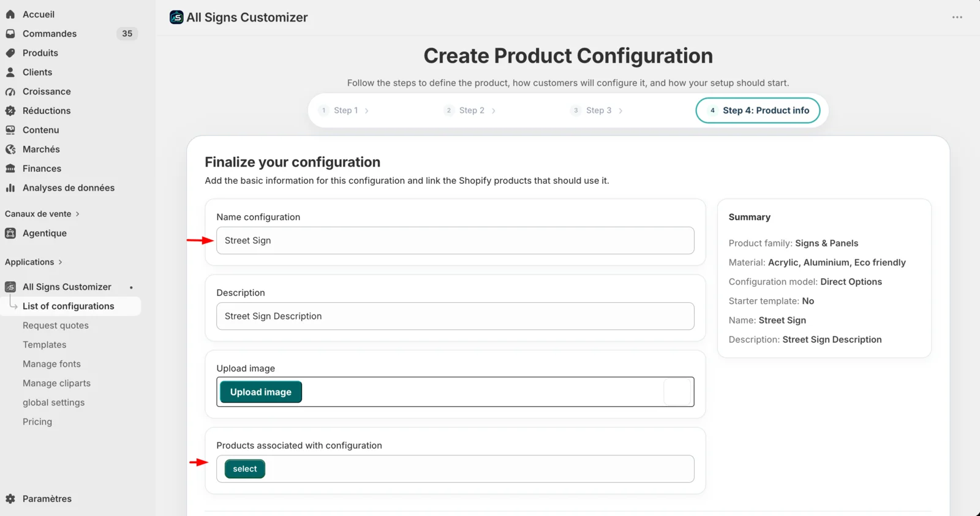980x516 pixels.
Task: Click the Commandes count badge 35
Action: point(127,34)
